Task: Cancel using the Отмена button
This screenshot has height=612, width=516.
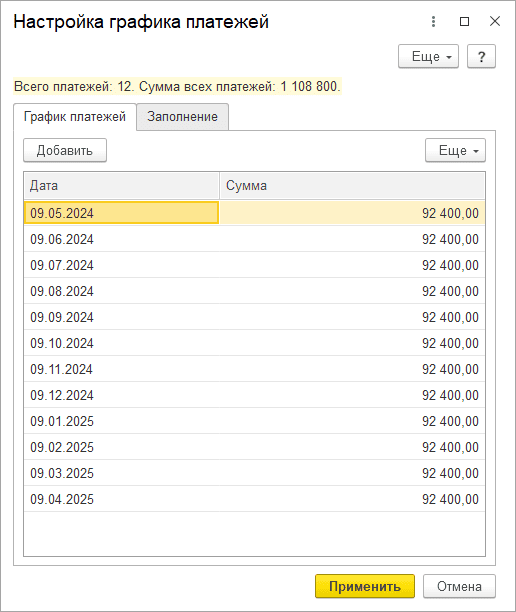Action: (459, 586)
